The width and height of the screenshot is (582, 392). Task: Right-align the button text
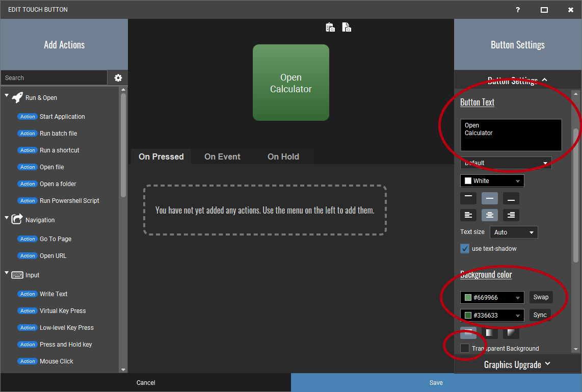point(511,215)
